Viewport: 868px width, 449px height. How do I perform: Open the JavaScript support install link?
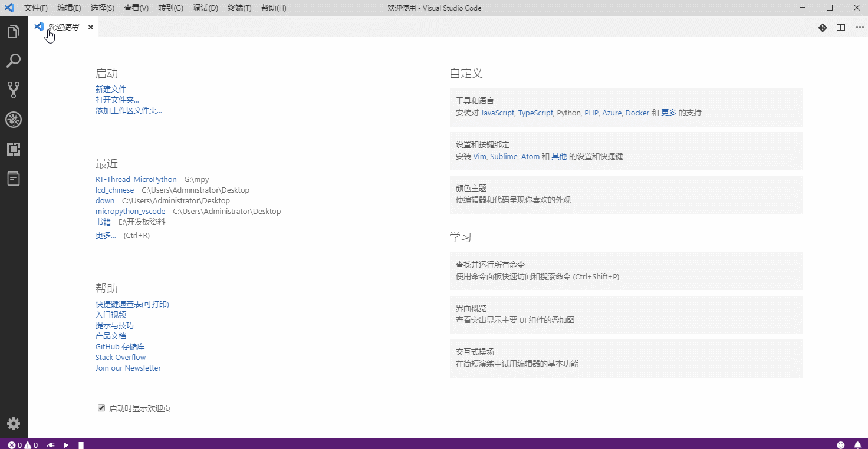tap(497, 113)
